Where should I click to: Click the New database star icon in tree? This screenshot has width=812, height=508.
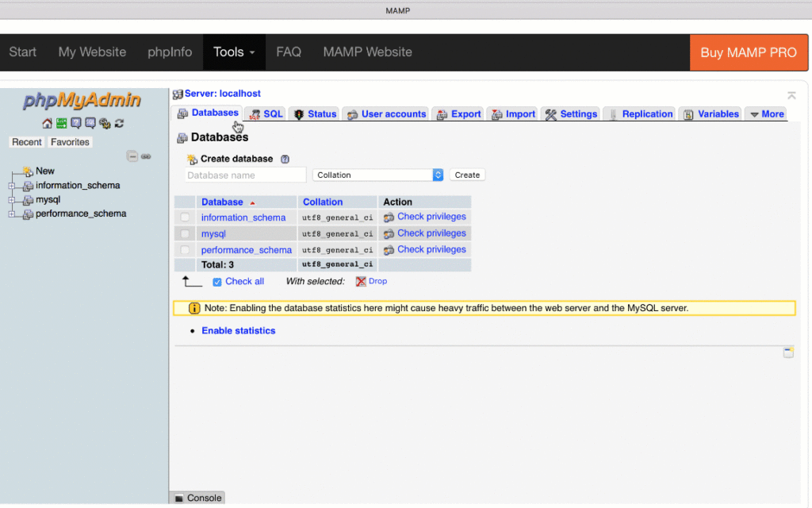point(28,171)
